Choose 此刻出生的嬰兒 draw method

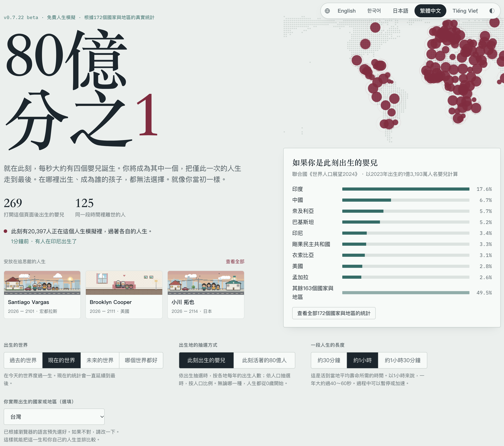(x=206, y=360)
